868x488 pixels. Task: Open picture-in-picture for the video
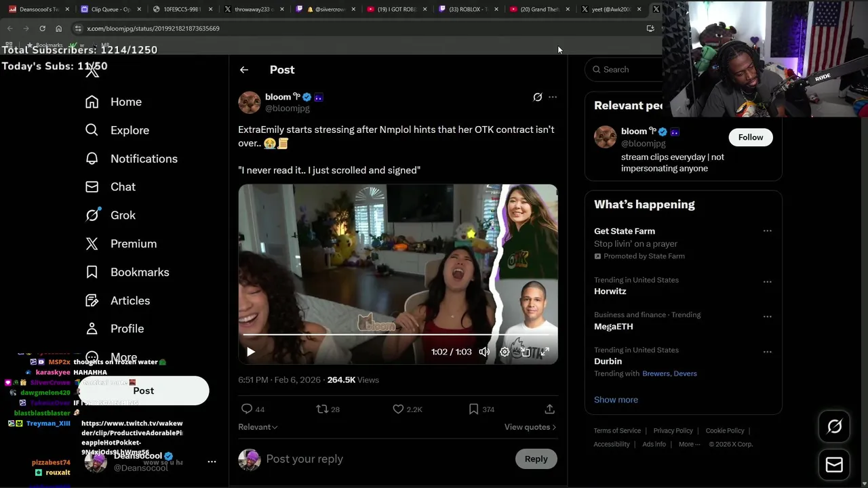click(x=525, y=352)
